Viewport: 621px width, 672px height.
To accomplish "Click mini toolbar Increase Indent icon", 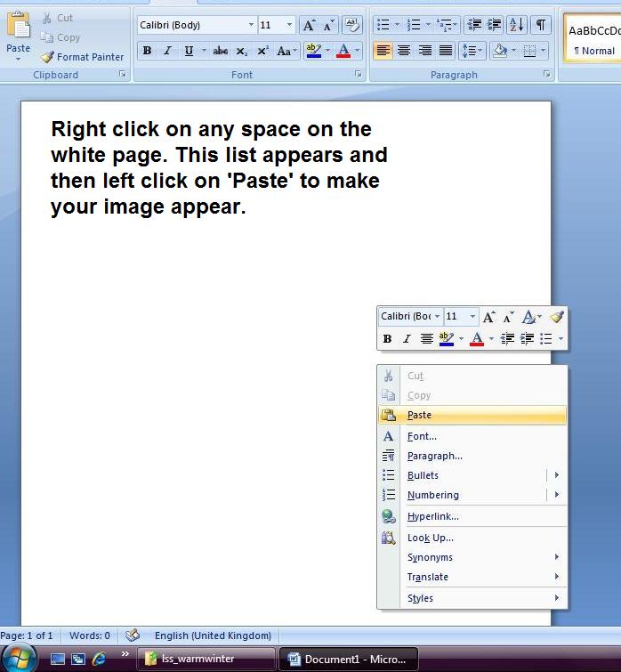I will click(527, 339).
